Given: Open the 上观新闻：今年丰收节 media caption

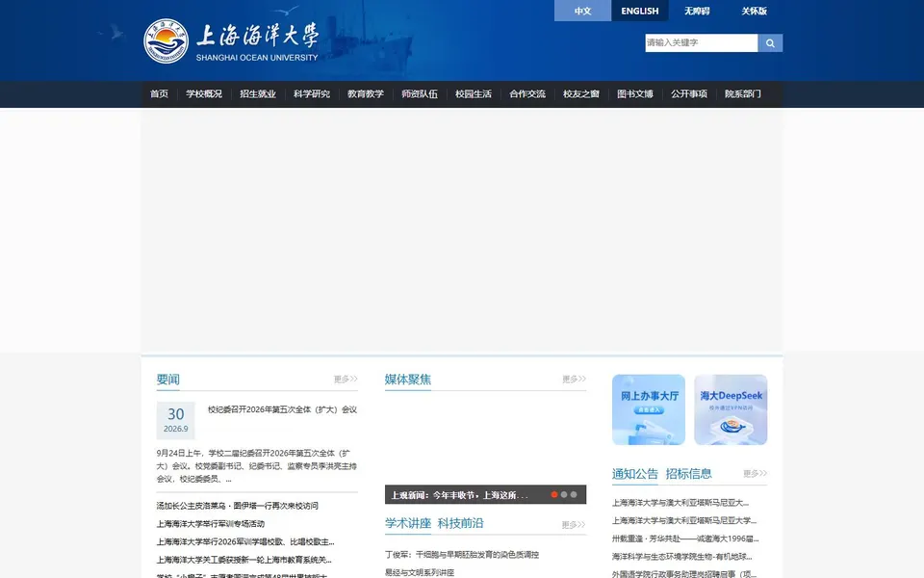Looking at the screenshot, I should [460, 495].
